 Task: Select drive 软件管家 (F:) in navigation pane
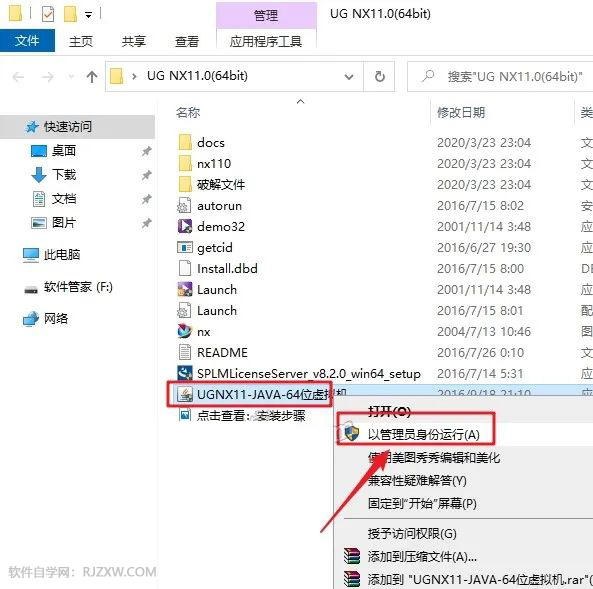[78, 287]
